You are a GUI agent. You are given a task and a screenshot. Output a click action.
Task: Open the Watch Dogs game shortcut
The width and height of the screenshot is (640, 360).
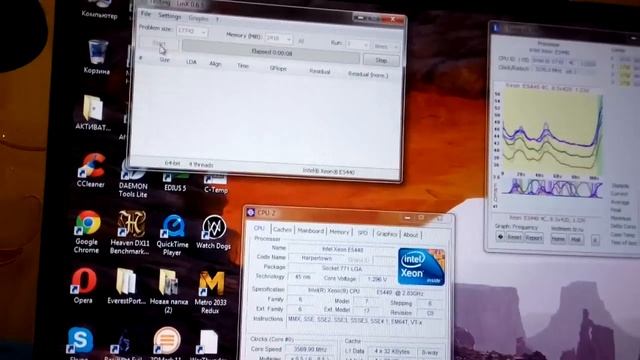tap(213, 232)
